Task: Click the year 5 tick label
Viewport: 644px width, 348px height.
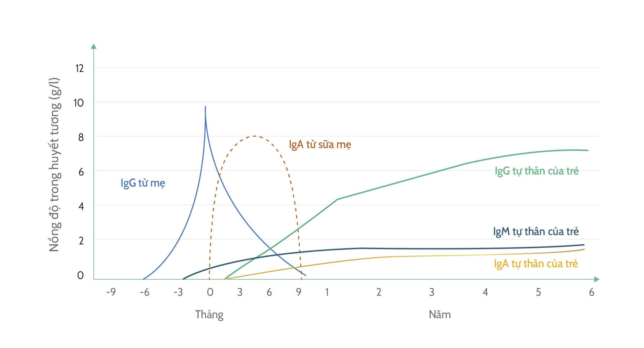Action: [538, 292]
